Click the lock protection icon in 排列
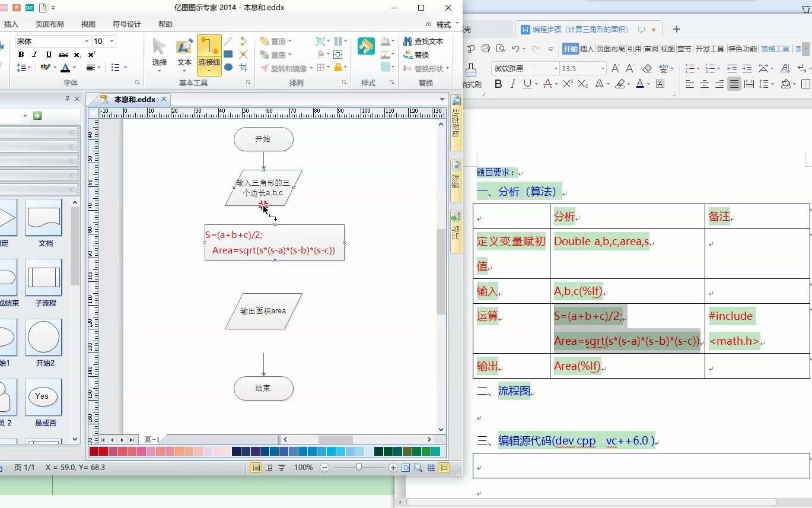Viewport: 812px width, 508px height. 338,68
